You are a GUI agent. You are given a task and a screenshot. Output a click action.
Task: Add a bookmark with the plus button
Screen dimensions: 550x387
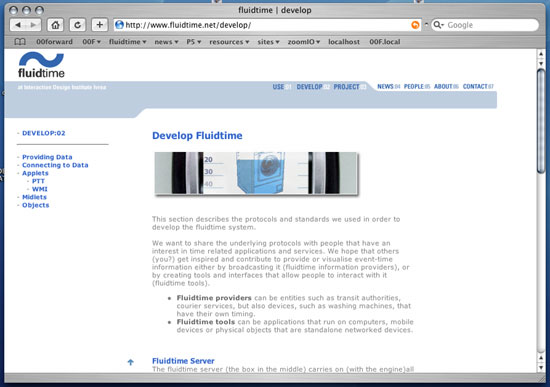(x=100, y=25)
